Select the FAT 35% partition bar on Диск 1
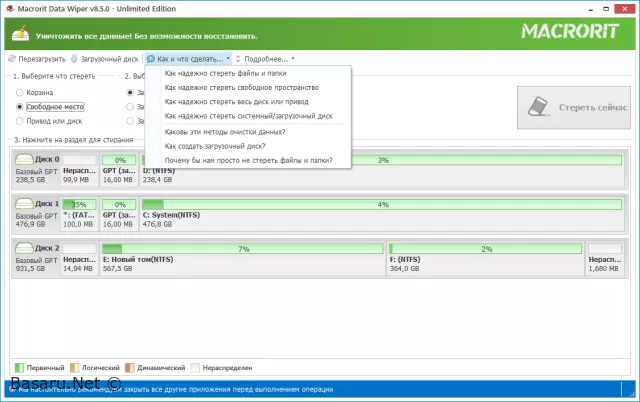This screenshot has height=402, width=640. 79,204
